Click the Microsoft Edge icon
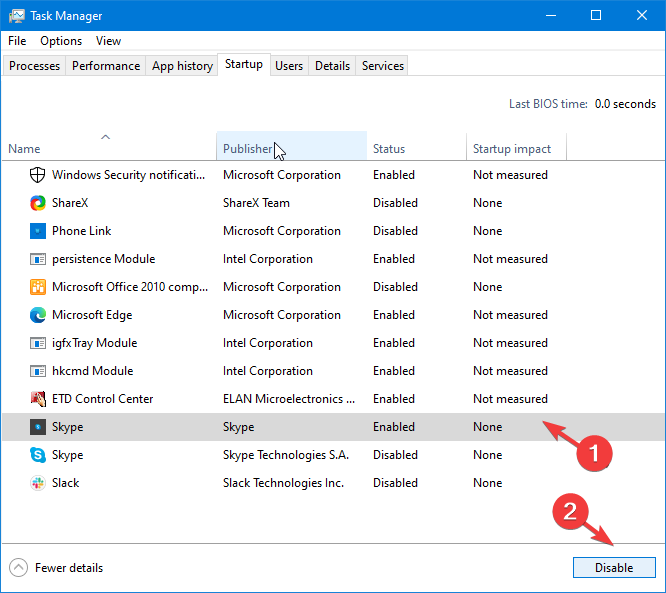The height and width of the screenshot is (593, 666). pos(37,315)
